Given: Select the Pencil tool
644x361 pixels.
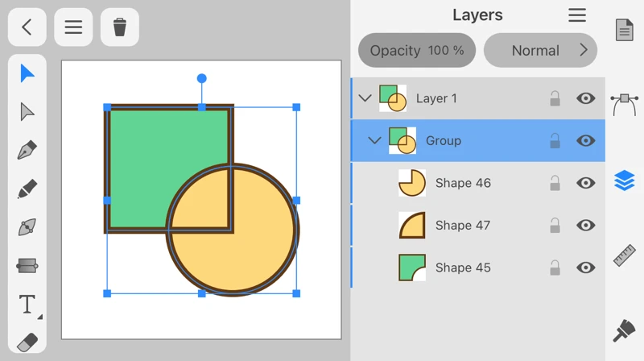Looking at the screenshot, I should (x=27, y=189).
